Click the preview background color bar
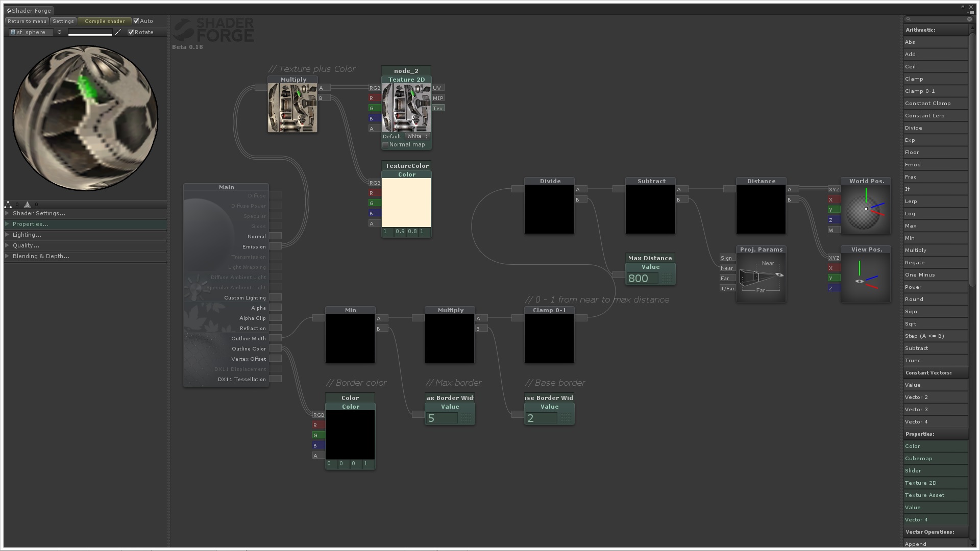The image size is (980, 551). (90, 32)
